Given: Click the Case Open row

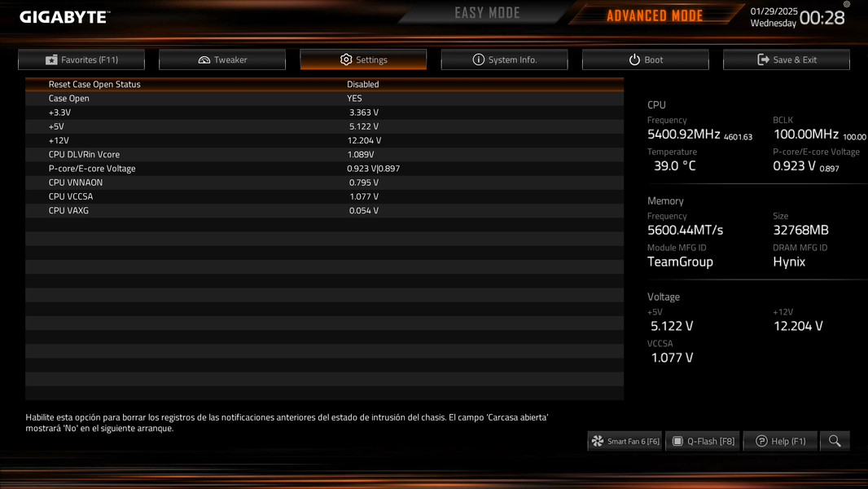Looking at the screenshot, I should tap(324, 99).
